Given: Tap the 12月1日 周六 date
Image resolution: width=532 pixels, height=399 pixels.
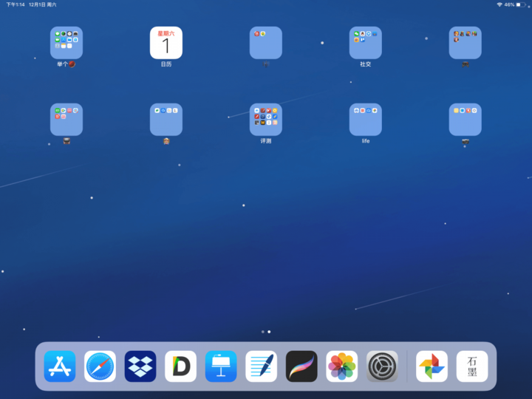Looking at the screenshot, I should [43, 4].
